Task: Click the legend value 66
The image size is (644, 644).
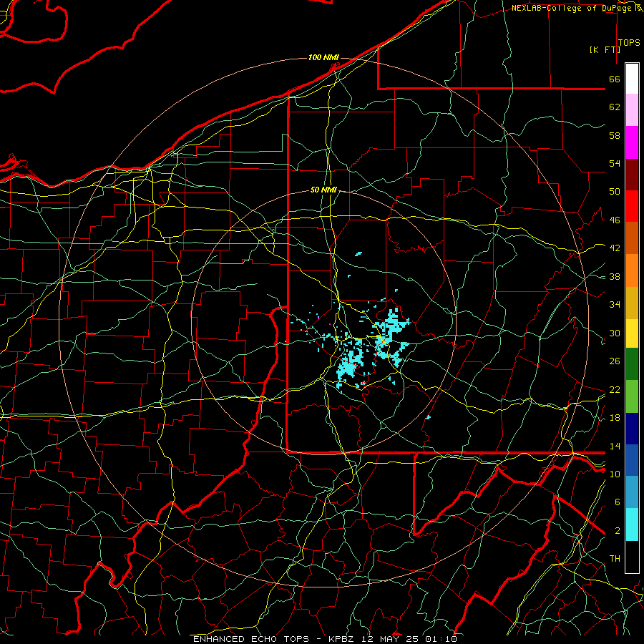Action: pyautogui.click(x=615, y=79)
